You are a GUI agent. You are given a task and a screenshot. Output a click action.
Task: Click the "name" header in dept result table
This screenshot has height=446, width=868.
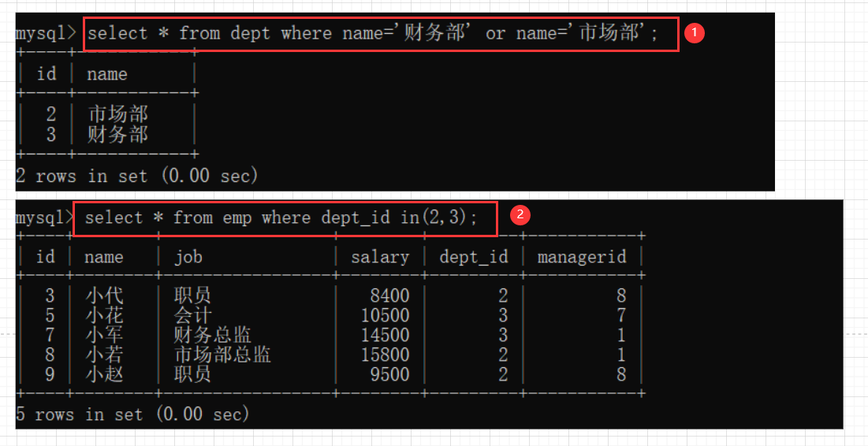click(x=107, y=74)
